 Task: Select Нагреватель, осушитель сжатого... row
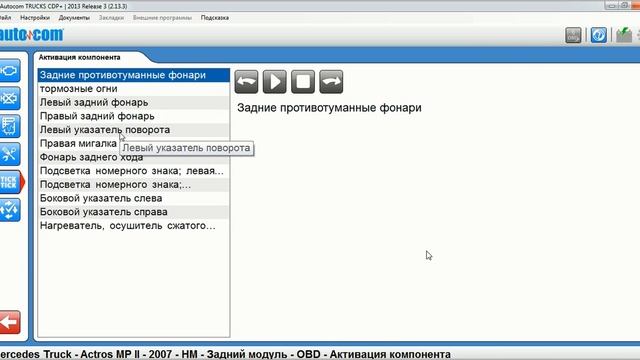pos(133,226)
